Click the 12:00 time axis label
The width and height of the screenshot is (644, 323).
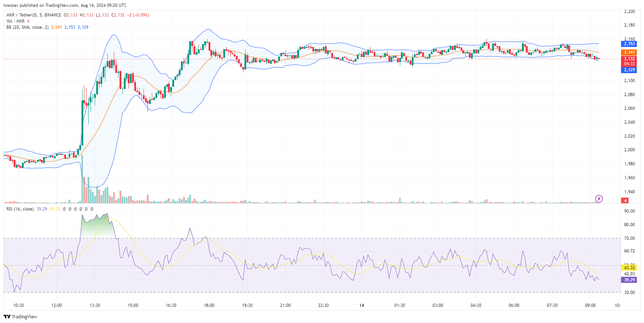tap(57, 305)
